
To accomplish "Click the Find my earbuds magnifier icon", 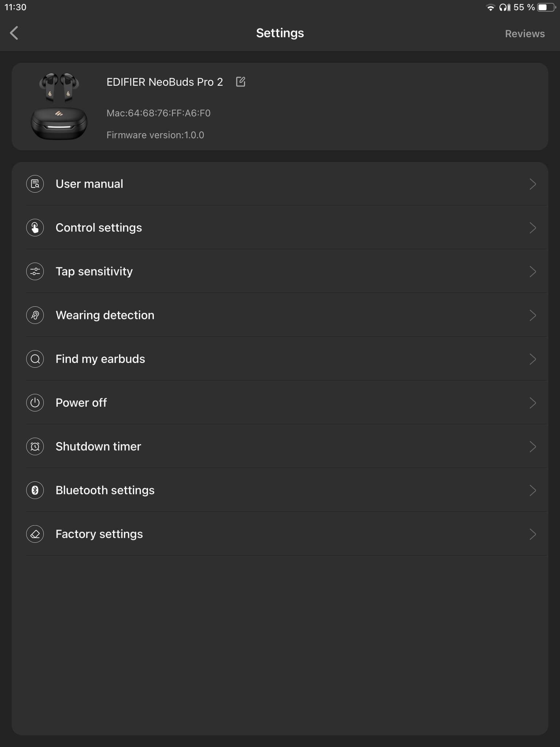I will pyautogui.click(x=35, y=359).
